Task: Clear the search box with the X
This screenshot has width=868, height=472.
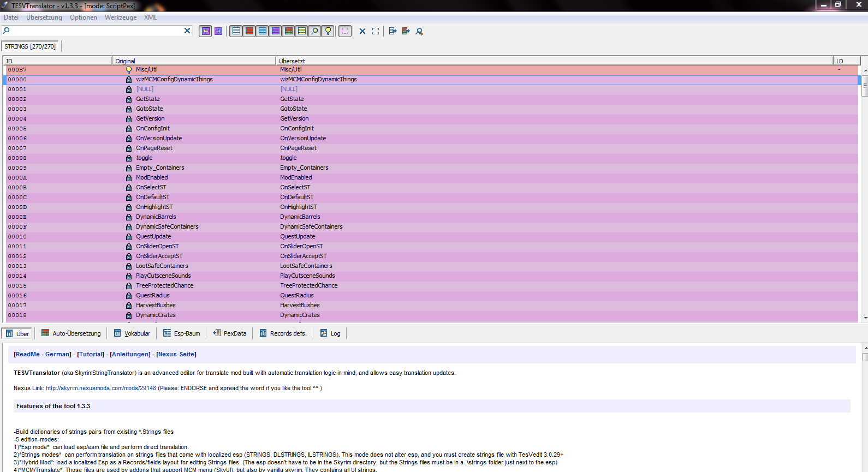Action: [x=187, y=31]
